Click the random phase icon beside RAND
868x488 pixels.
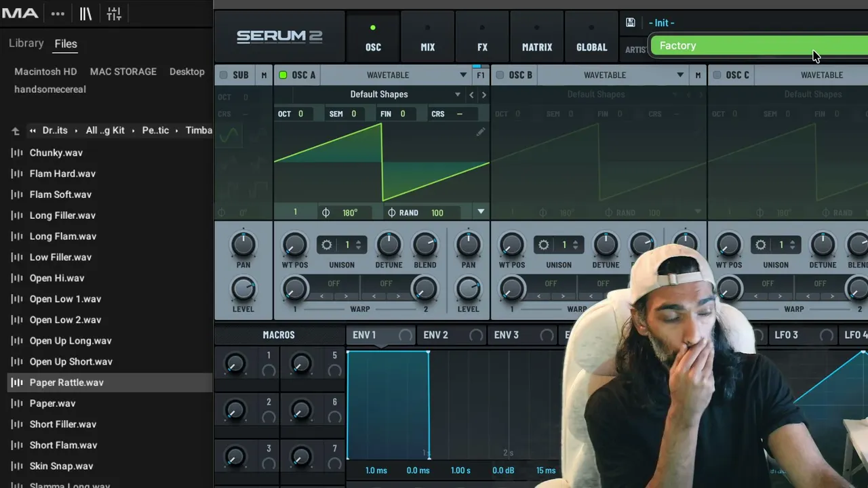click(x=392, y=213)
